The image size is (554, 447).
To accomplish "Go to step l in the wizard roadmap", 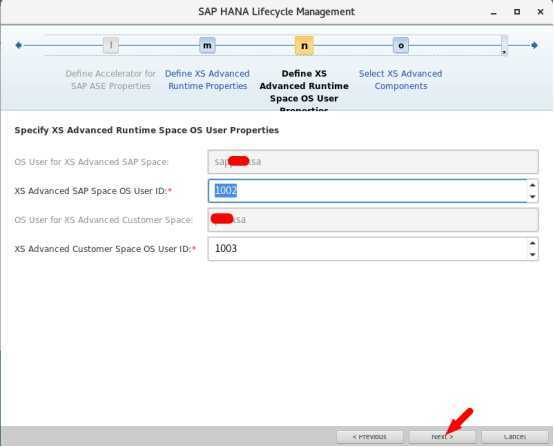I will [111, 45].
